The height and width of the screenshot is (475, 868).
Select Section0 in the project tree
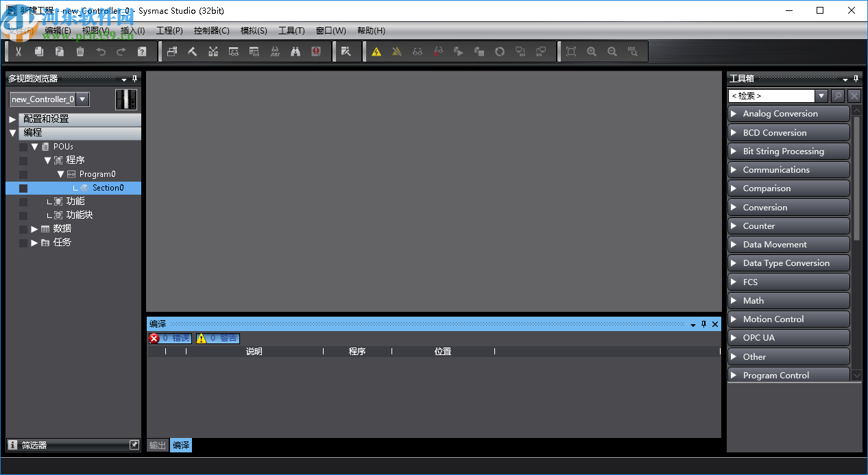(109, 187)
